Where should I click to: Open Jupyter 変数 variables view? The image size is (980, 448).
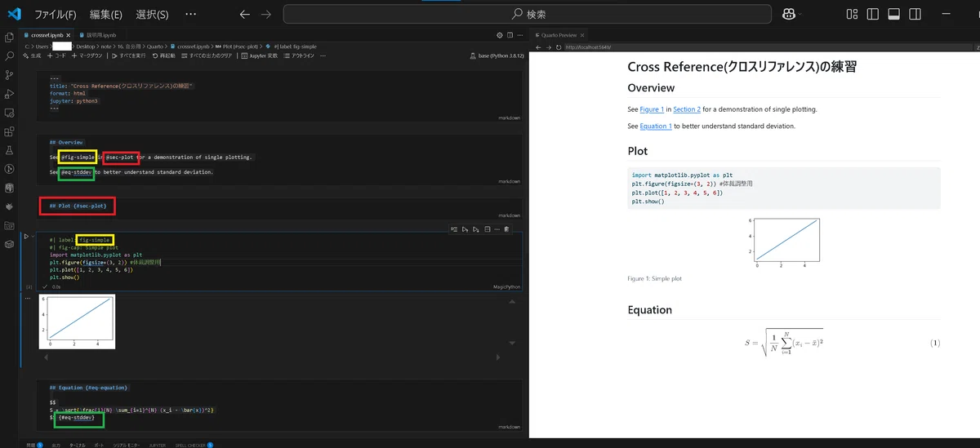(259, 55)
